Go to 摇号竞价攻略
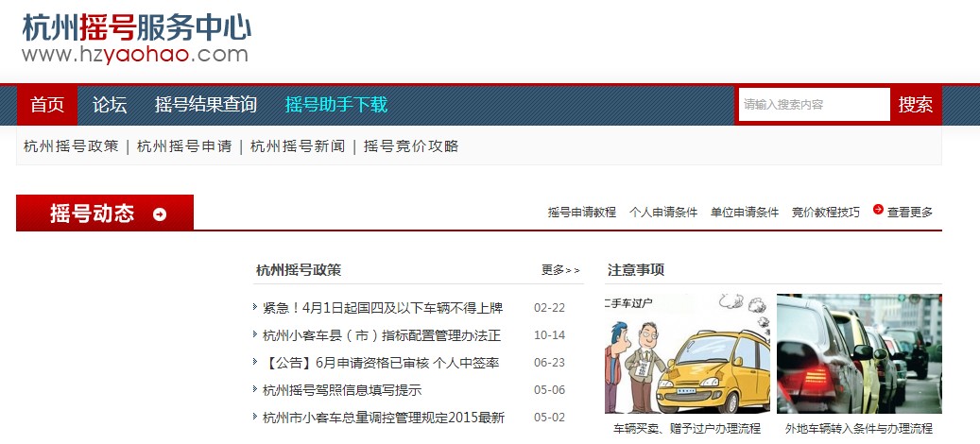 coord(411,146)
